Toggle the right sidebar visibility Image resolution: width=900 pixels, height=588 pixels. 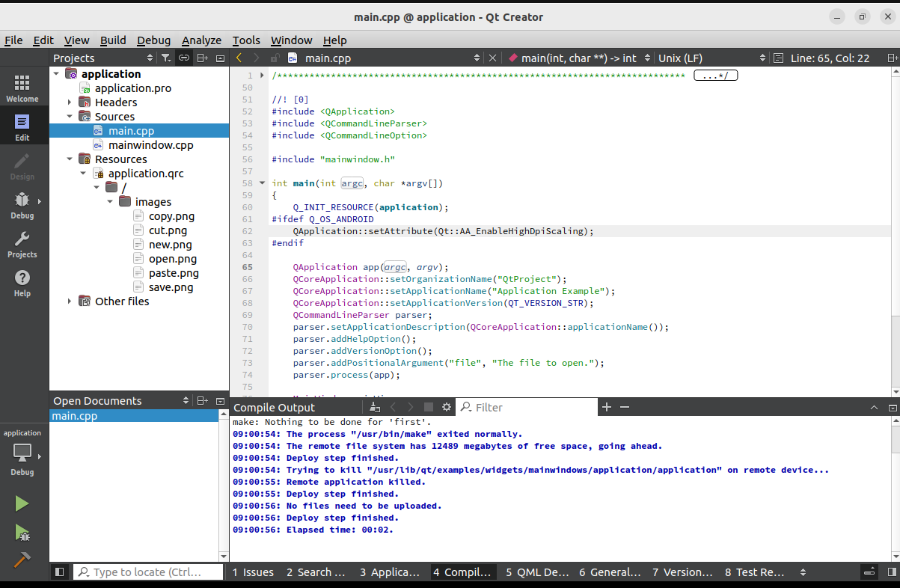(891, 572)
